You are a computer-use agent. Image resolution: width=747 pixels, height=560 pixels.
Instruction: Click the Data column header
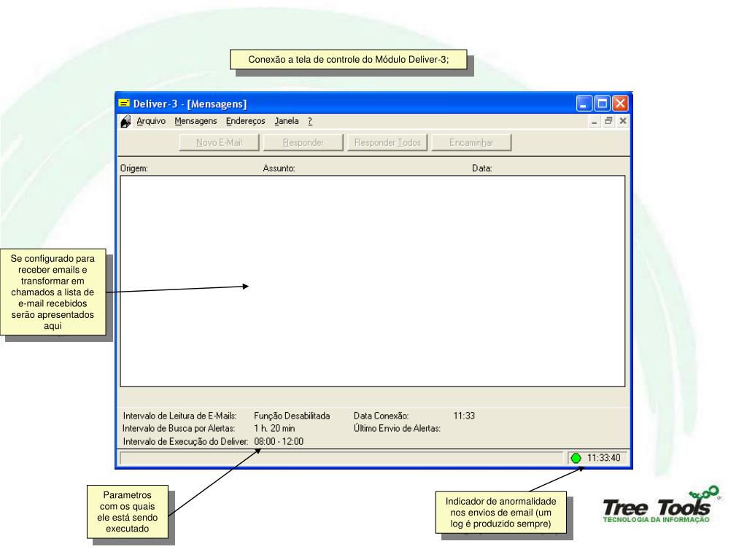[x=481, y=168]
